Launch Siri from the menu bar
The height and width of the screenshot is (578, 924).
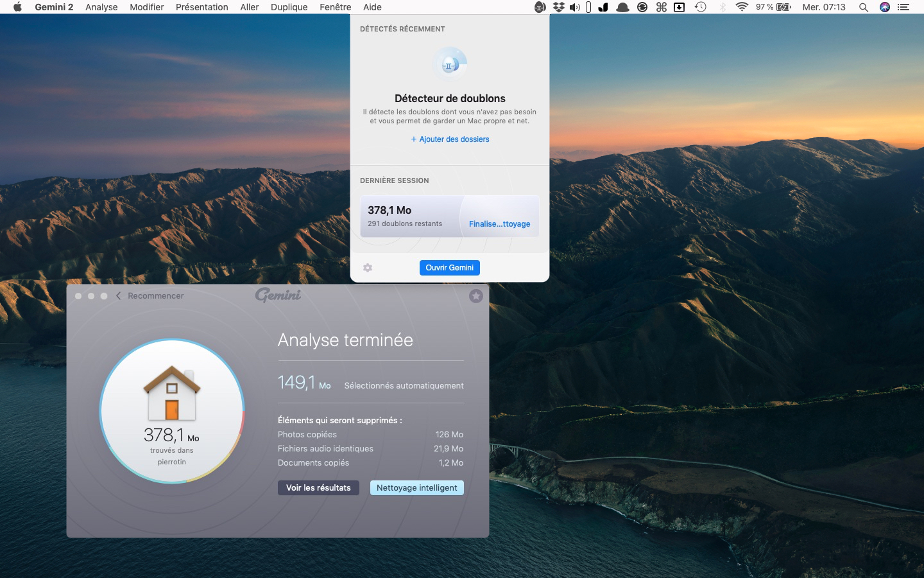885,7
